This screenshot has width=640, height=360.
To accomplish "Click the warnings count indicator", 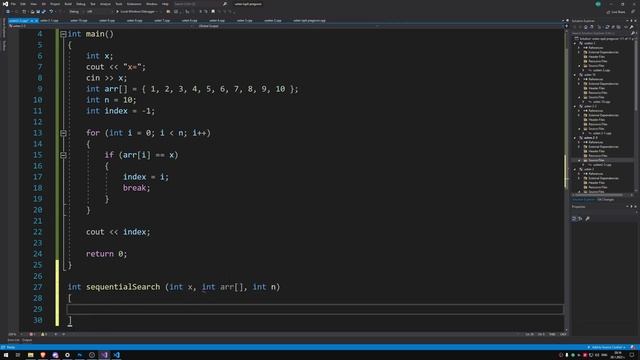I will (44, 334).
